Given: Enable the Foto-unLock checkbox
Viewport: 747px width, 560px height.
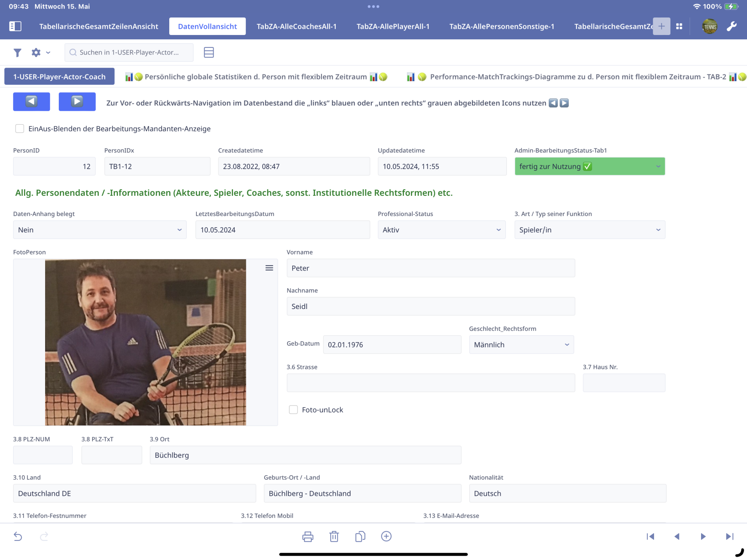Looking at the screenshot, I should click(293, 409).
